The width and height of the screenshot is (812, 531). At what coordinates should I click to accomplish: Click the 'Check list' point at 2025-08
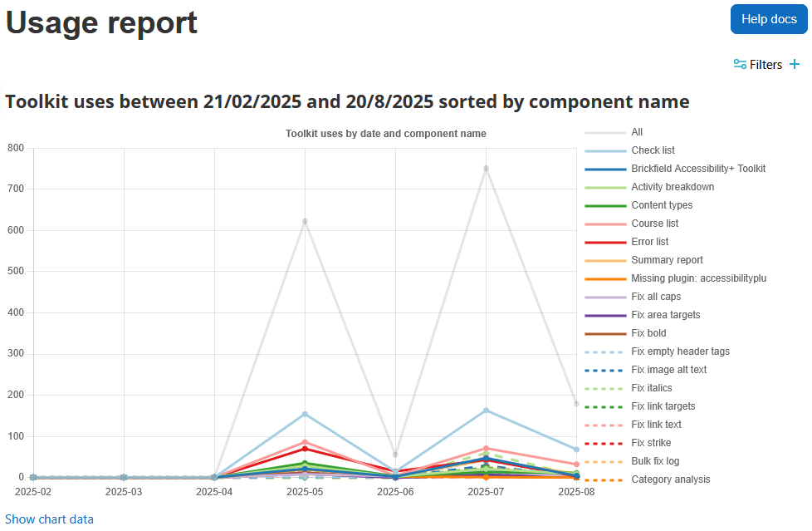(x=576, y=450)
